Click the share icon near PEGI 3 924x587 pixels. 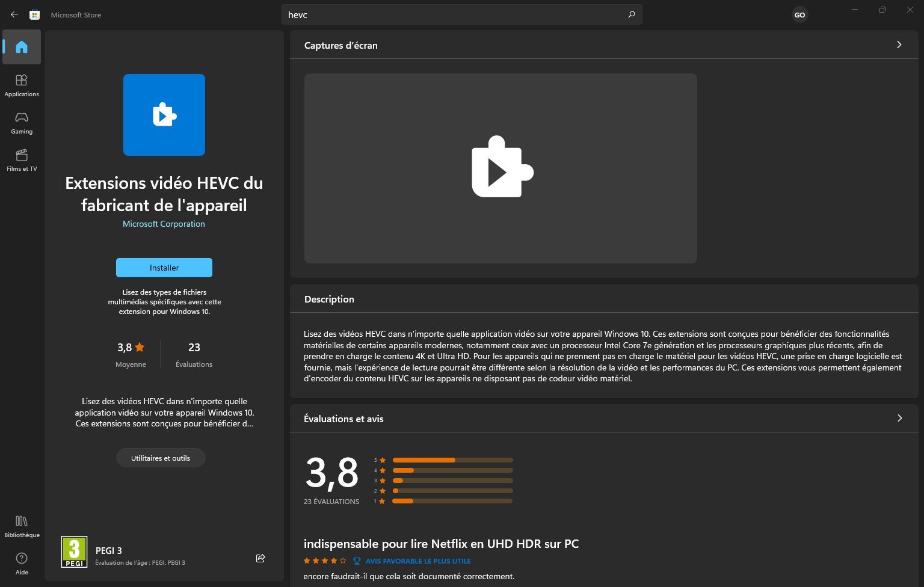point(260,558)
